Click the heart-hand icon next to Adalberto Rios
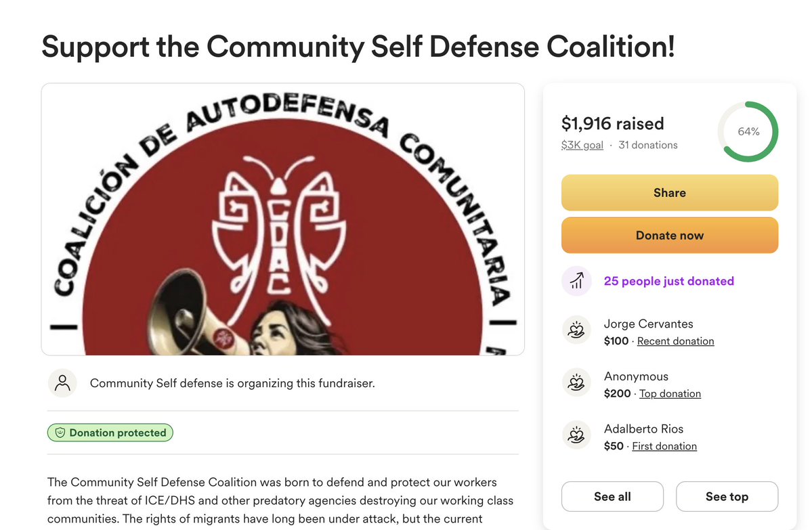 click(576, 436)
